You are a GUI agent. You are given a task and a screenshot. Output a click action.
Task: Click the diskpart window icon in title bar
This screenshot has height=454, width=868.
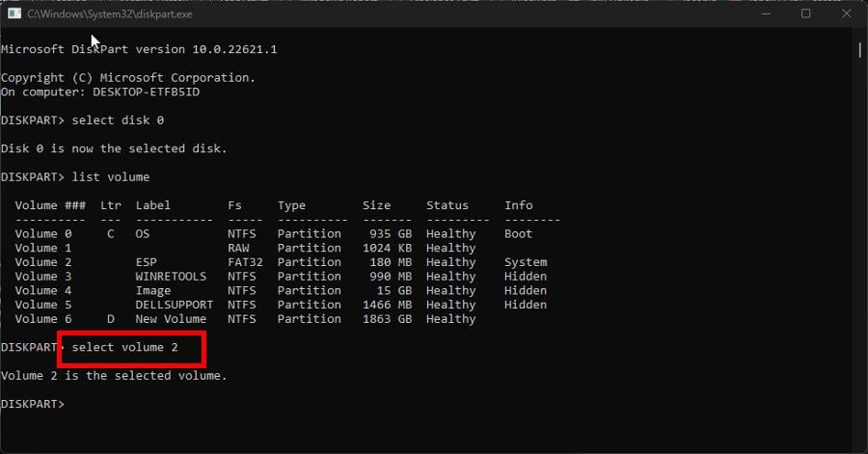pyautogui.click(x=14, y=13)
